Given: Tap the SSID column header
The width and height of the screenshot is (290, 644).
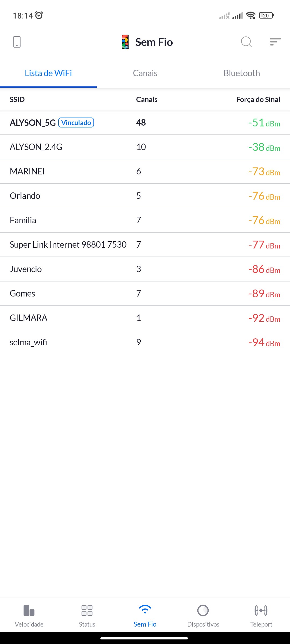Looking at the screenshot, I should tap(17, 100).
